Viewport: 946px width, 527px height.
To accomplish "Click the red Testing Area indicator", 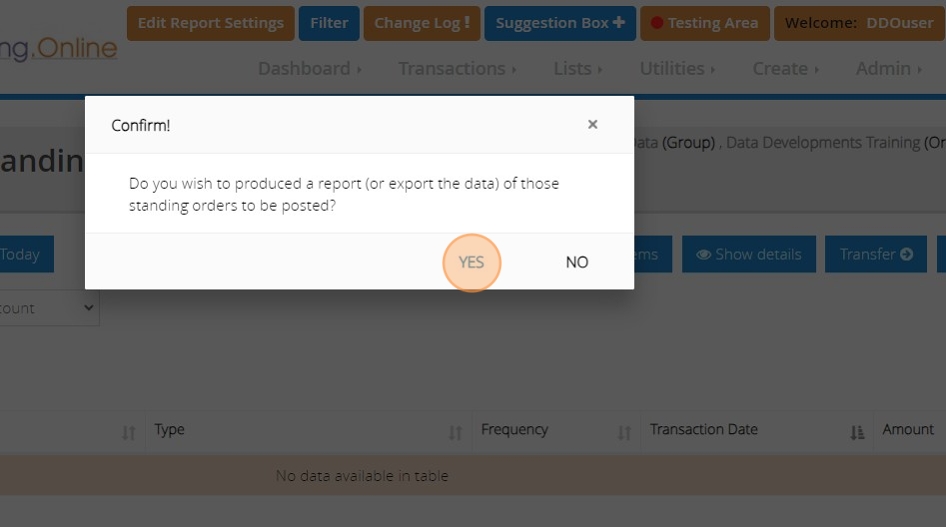I will (x=657, y=23).
